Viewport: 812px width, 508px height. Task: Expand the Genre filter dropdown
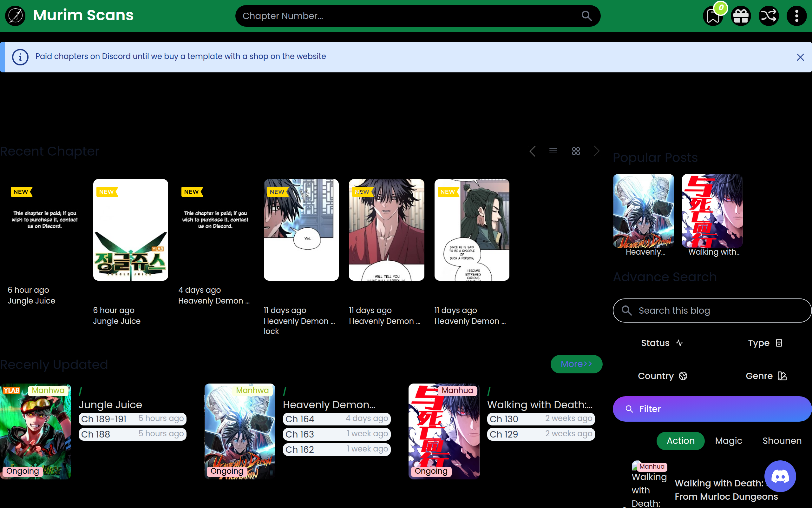pyautogui.click(x=766, y=376)
